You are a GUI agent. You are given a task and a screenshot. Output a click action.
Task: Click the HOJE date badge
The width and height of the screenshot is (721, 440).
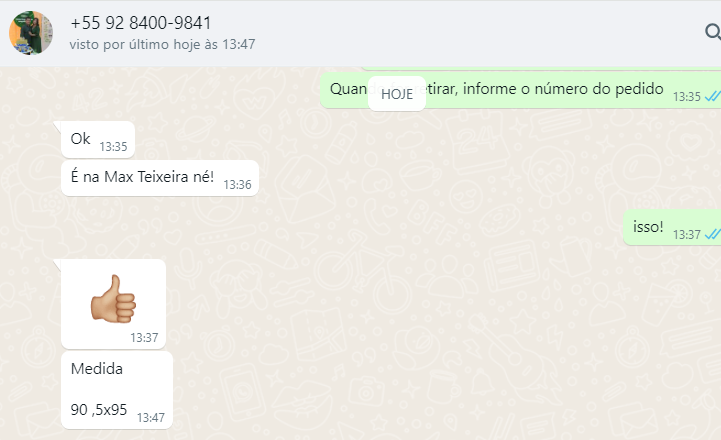click(x=397, y=94)
